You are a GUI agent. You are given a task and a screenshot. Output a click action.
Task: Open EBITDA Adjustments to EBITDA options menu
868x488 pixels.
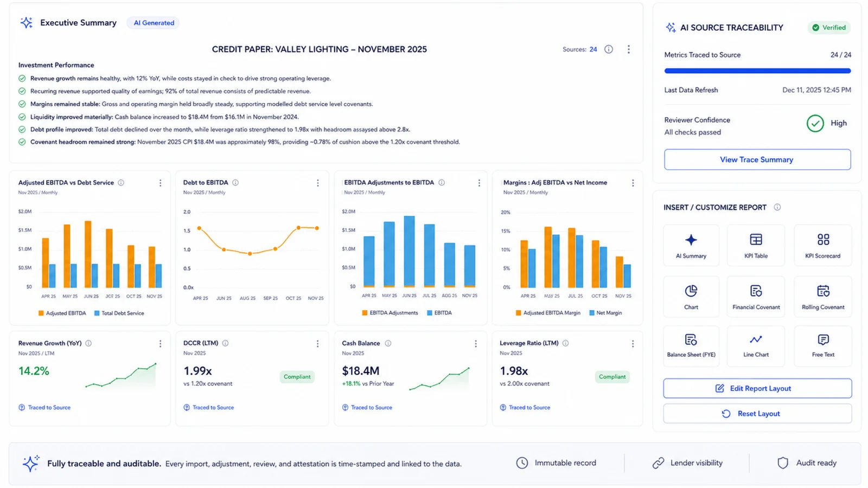(x=479, y=183)
